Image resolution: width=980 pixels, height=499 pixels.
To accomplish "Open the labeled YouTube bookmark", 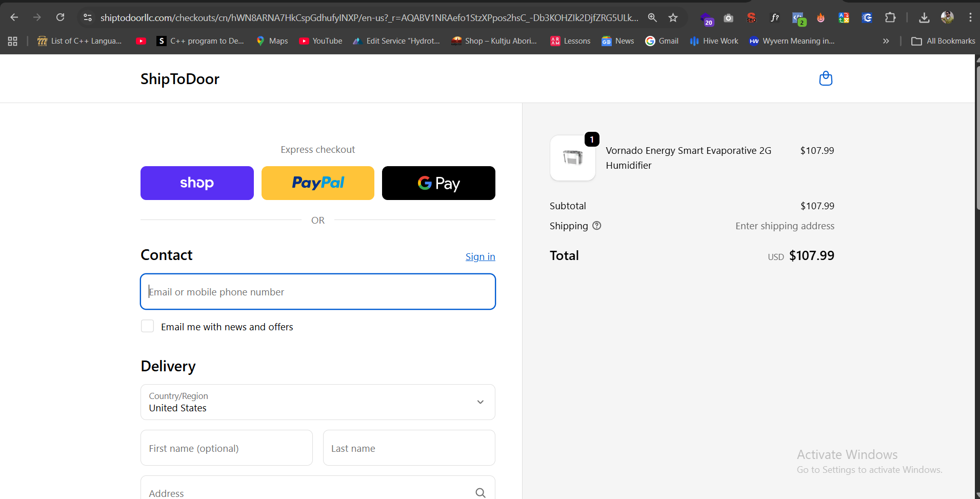I will [x=321, y=41].
